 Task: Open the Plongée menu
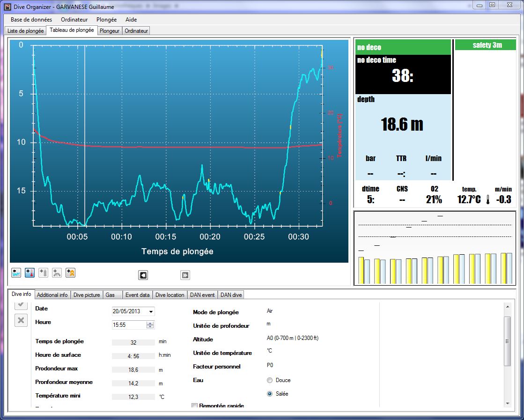click(x=107, y=20)
